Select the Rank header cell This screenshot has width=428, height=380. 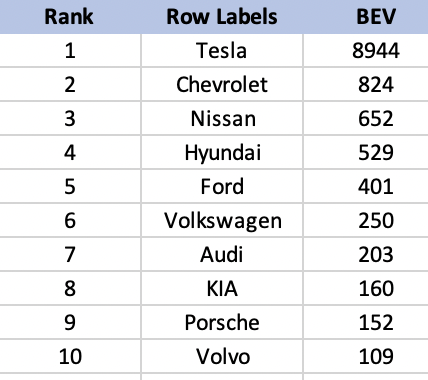[x=70, y=17]
